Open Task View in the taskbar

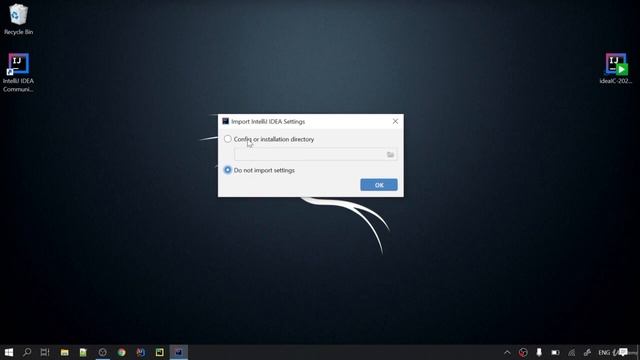point(45,352)
